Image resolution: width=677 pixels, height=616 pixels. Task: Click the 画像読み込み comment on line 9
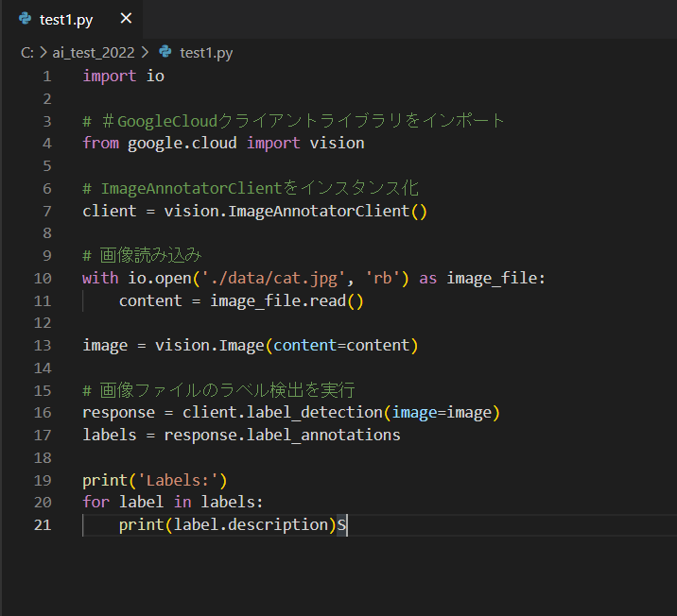pyautogui.click(x=142, y=255)
